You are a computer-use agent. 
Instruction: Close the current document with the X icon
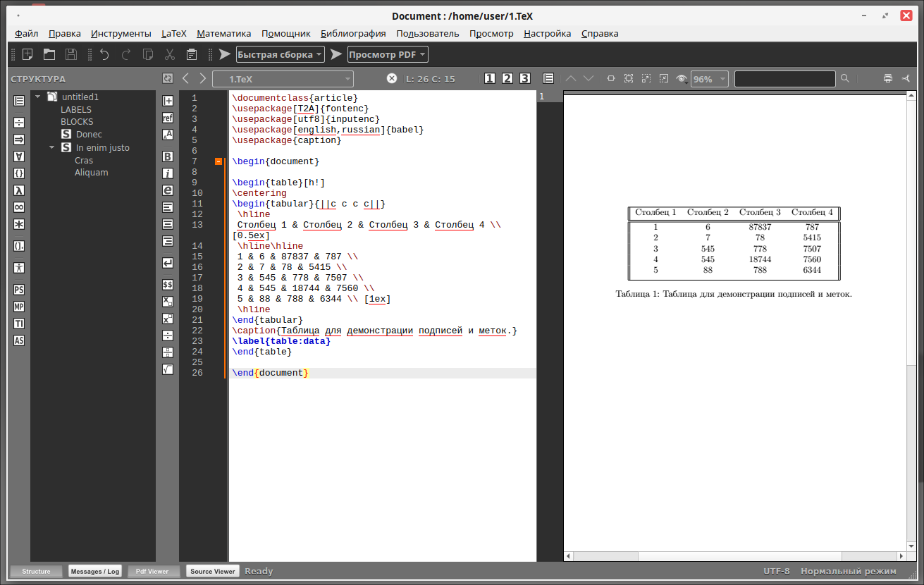pyautogui.click(x=392, y=78)
